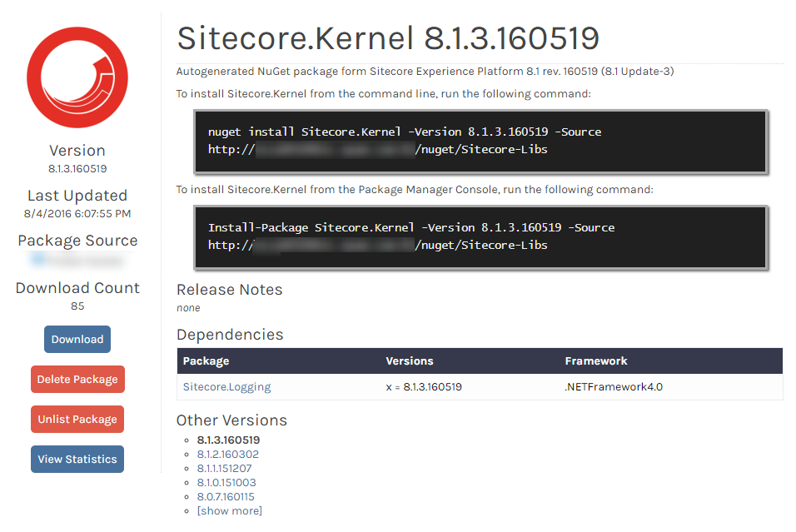796x532 pixels.
Task: Select the Install-Package console command block
Action: click(x=481, y=236)
